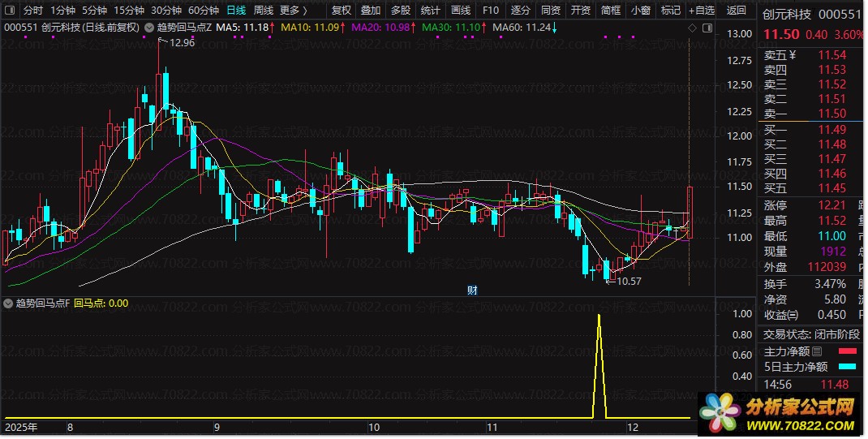
Task: Switch to the 15分钟 period
Action: coord(129,10)
